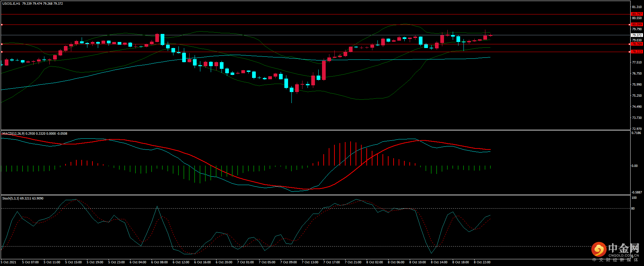Click the 81.310 price axis label
Screen dimensions: 644x266
(637, 7)
